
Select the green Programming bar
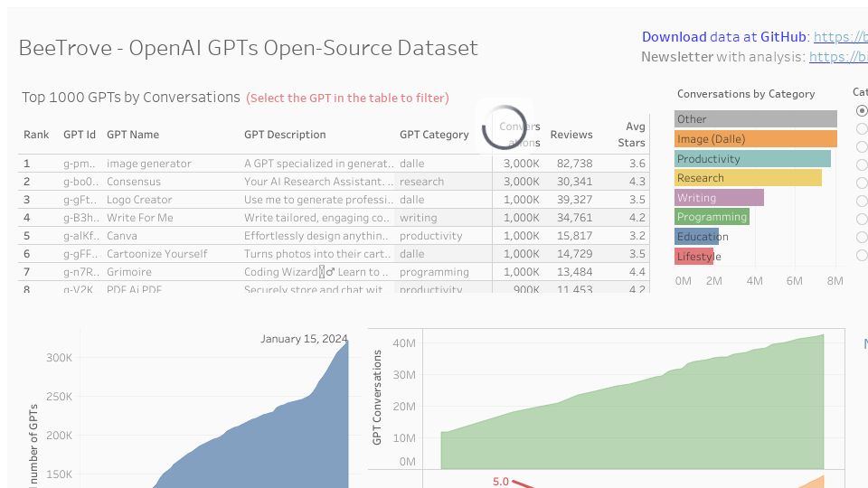[712, 217]
